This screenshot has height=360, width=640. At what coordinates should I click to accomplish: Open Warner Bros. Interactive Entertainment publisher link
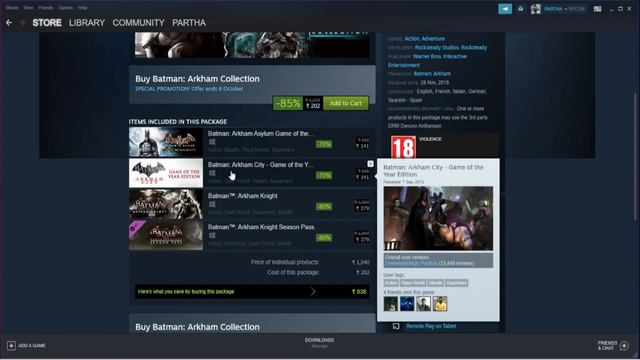click(x=427, y=61)
